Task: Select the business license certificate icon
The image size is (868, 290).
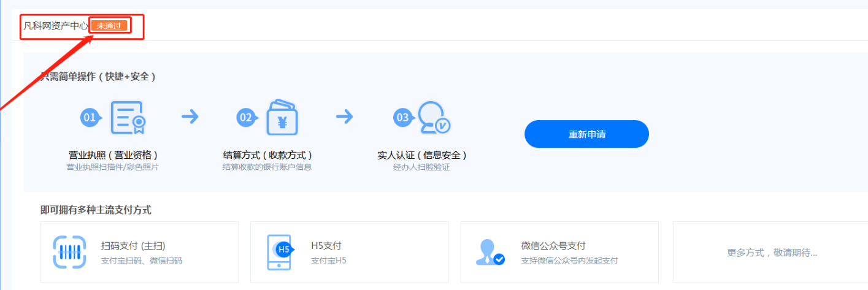Action: pos(128,118)
